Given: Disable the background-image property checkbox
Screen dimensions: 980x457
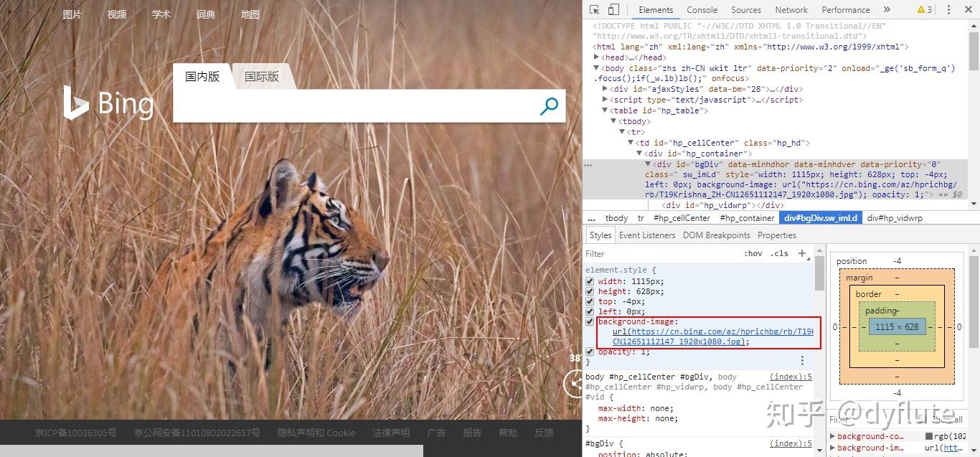Looking at the screenshot, I should tap(590, 322).
